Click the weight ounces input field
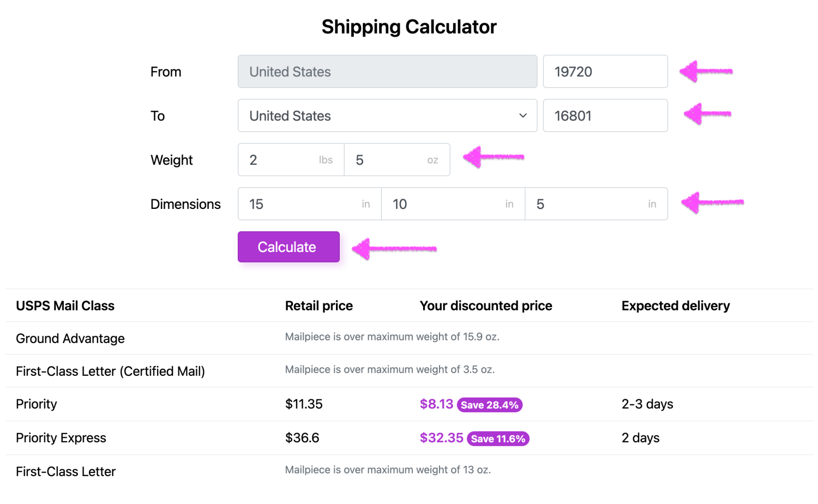818x504 pixels. point(397,160)
